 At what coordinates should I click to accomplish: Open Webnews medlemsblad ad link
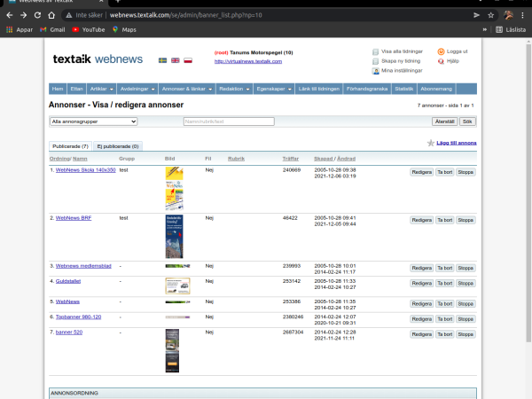pyautogui.click(x=83, y=266)
